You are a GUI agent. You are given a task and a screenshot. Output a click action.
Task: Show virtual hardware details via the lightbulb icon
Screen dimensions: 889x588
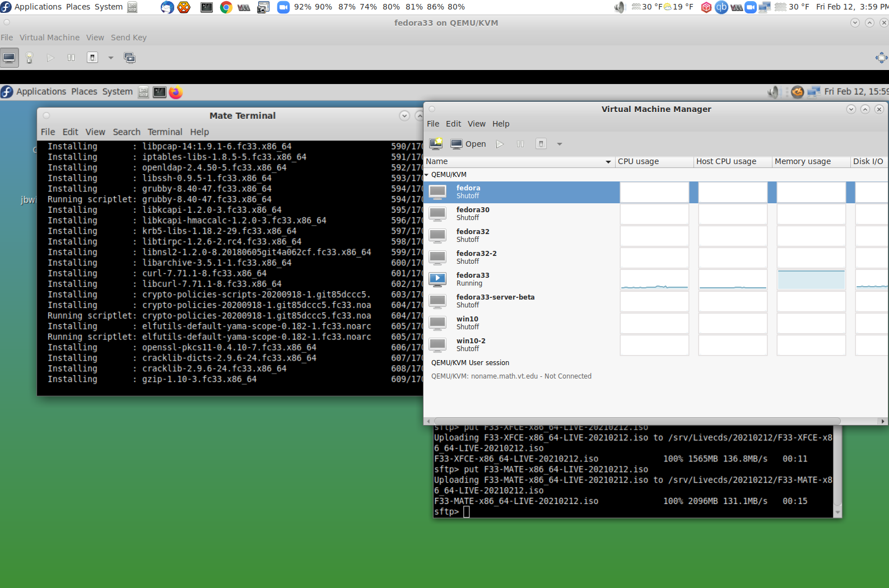pyautogui.click(x=30, y=58)
